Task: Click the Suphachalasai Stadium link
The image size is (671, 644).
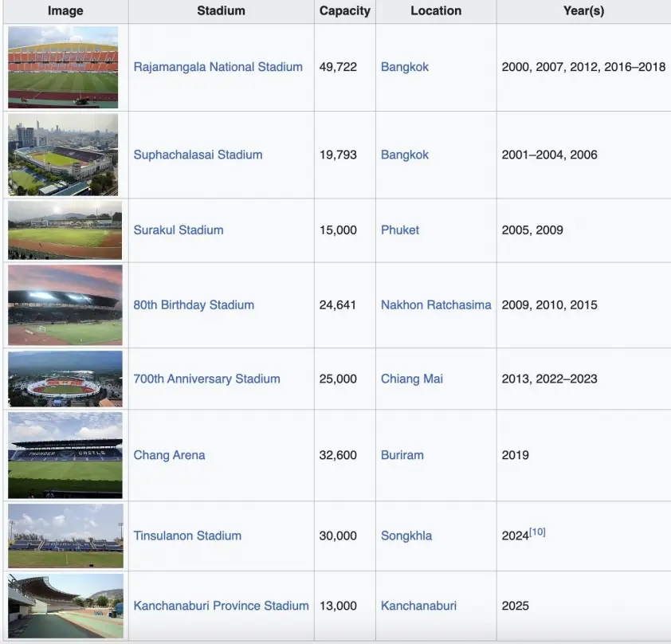Action: tap(198, 155)
